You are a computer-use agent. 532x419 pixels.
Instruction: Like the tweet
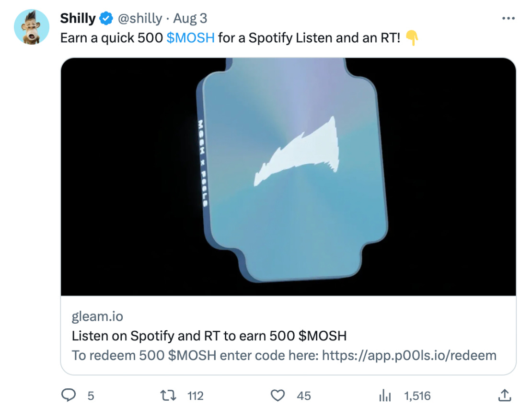coord(278,396)
